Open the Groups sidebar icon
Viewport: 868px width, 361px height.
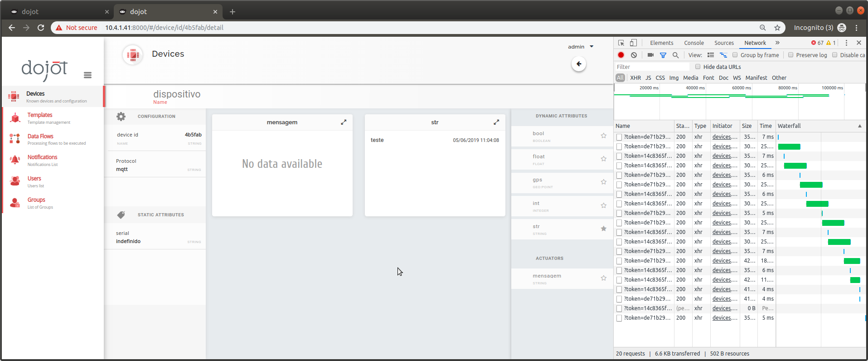[15, 203]
